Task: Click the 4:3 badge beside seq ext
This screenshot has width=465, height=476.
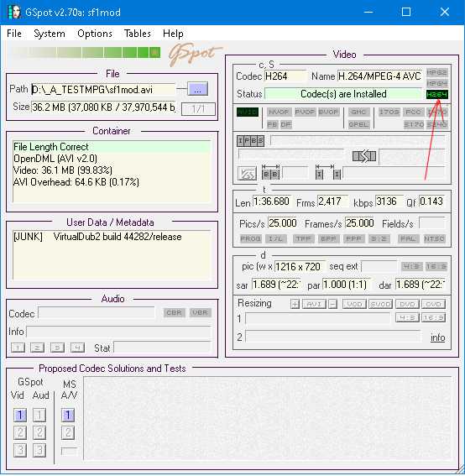Action: [x=411, y=266]
